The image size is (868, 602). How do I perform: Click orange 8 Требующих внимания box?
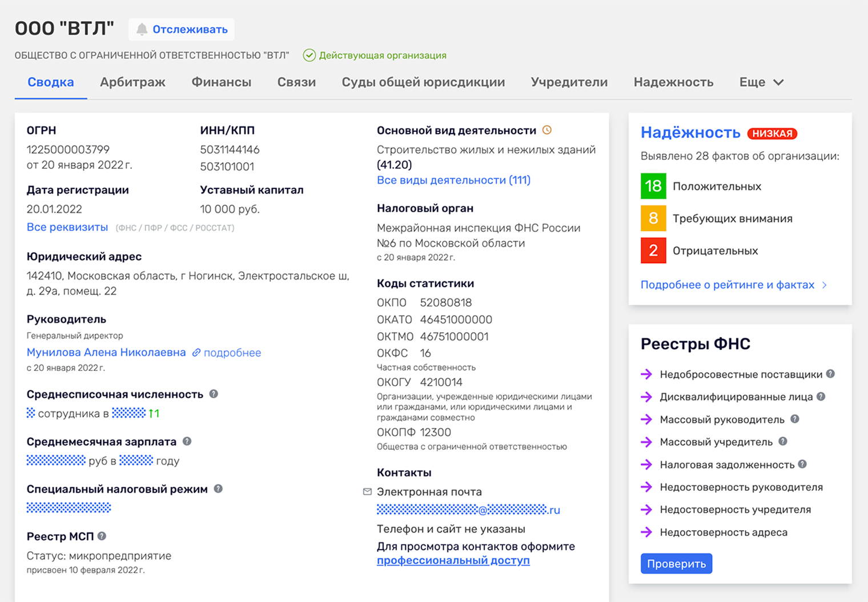click(x=653, y=218)
